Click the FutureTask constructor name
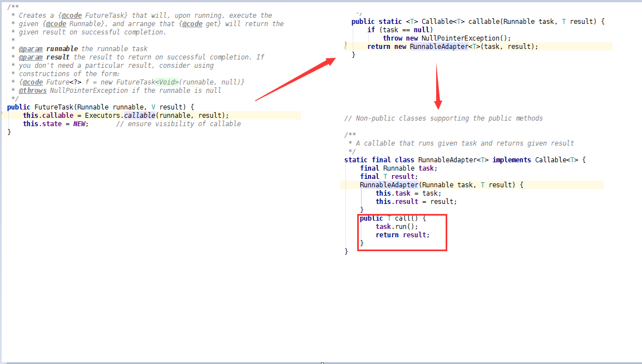Viewport: 642px width, 364px height. 55,107
